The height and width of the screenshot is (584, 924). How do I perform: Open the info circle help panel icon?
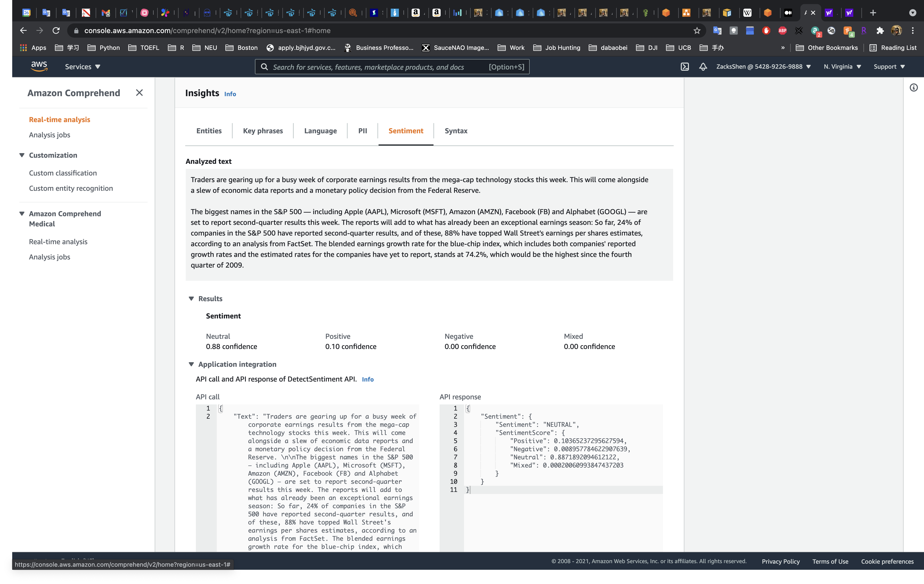[914, 88]
